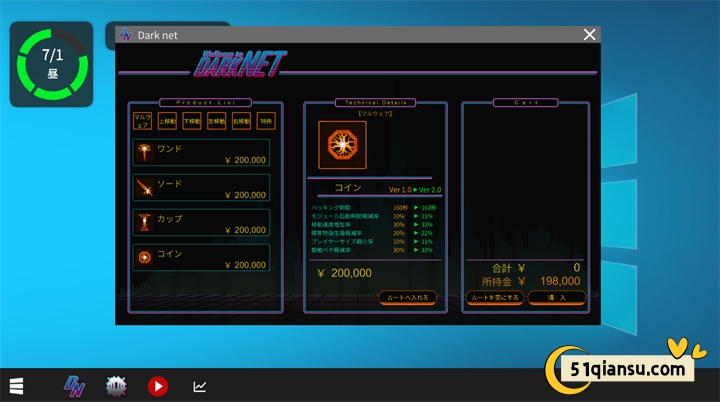720x402 pixels.
Task: Switch to the 上移動 category tab
Action: [167, 121]
